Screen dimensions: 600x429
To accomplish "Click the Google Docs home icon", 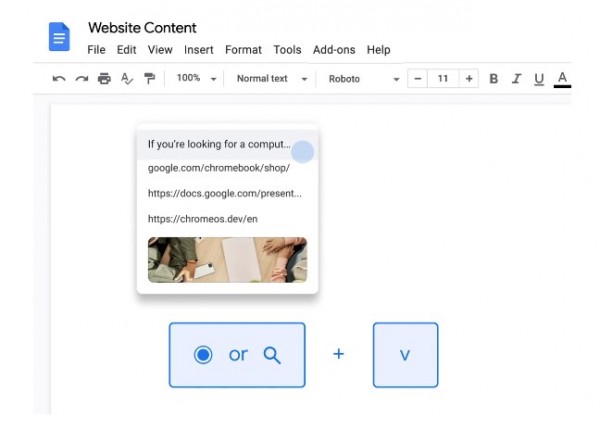I will [x=59, y=37].
